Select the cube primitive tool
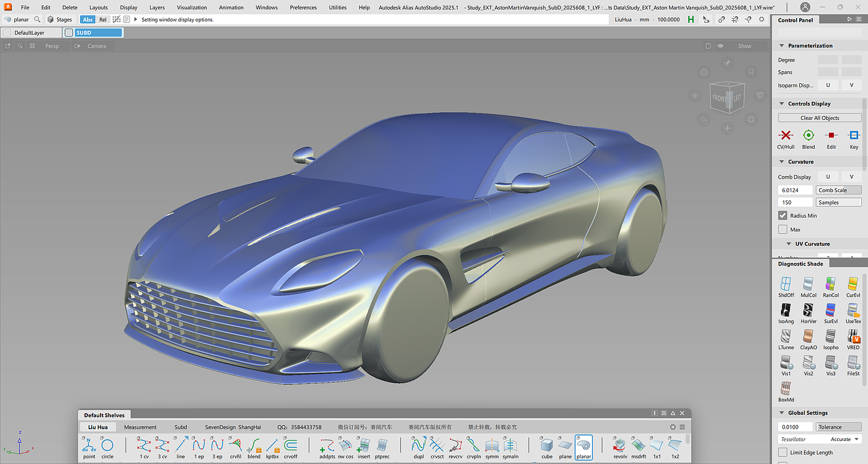 [x=546, y=445]
